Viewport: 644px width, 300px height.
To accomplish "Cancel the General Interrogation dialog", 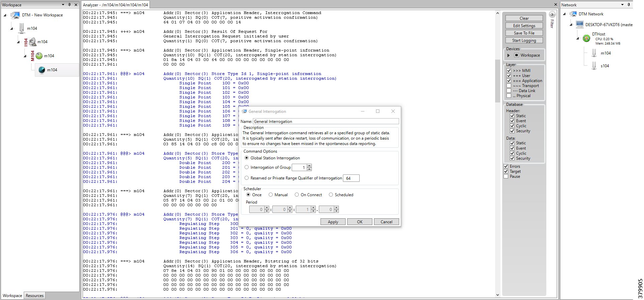I will click(x=386, y=222).
